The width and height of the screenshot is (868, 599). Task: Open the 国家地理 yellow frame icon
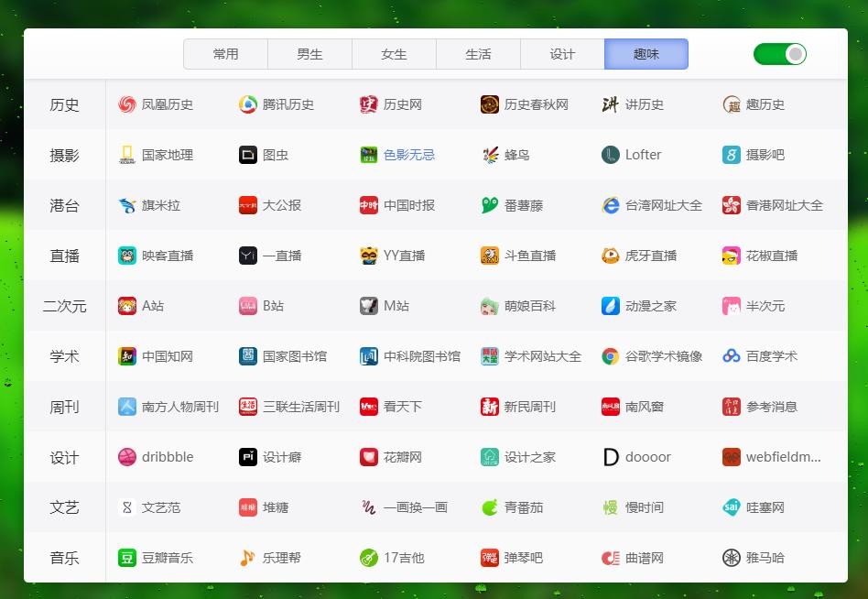[127, 155]
